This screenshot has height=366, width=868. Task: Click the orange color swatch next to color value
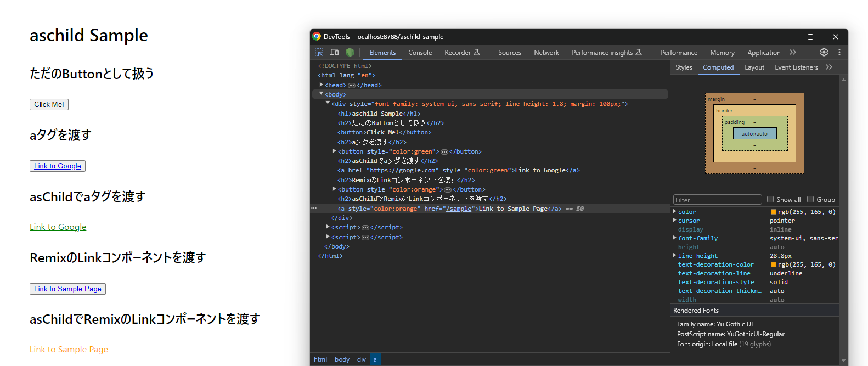773,212
